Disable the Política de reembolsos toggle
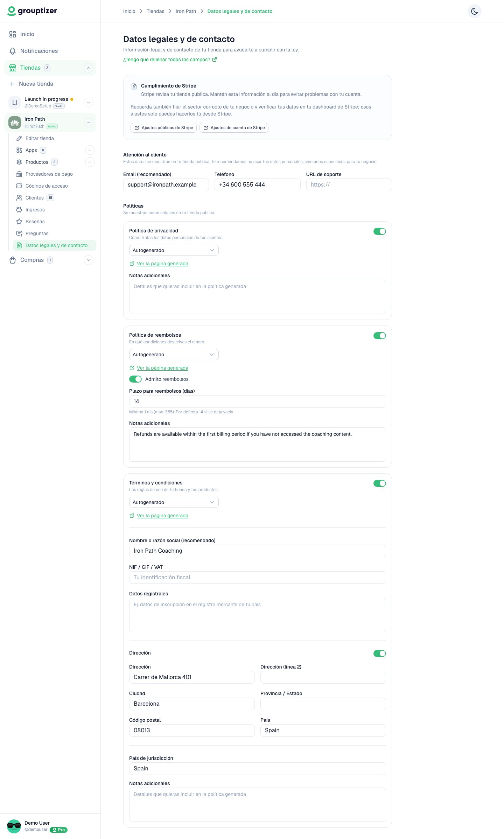The height and width of the screenshot is (839, 504). click(379, 336)
